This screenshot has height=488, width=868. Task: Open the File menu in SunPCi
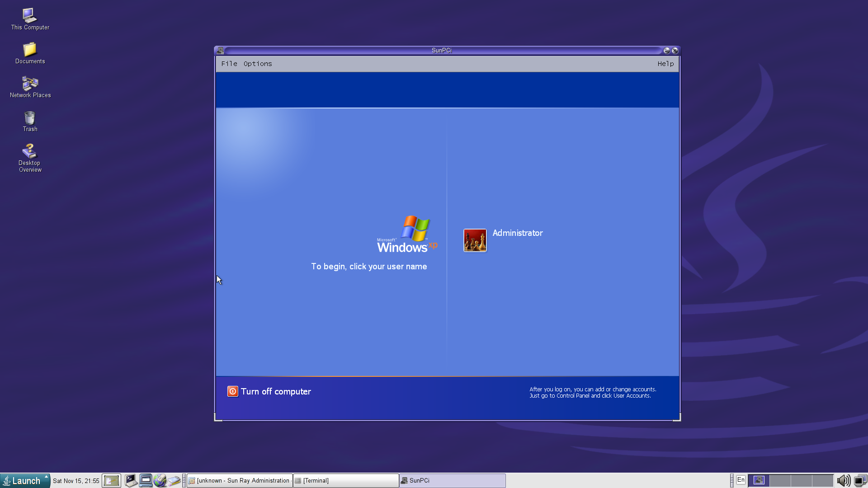pyautogui.click(x=229, y=64)
